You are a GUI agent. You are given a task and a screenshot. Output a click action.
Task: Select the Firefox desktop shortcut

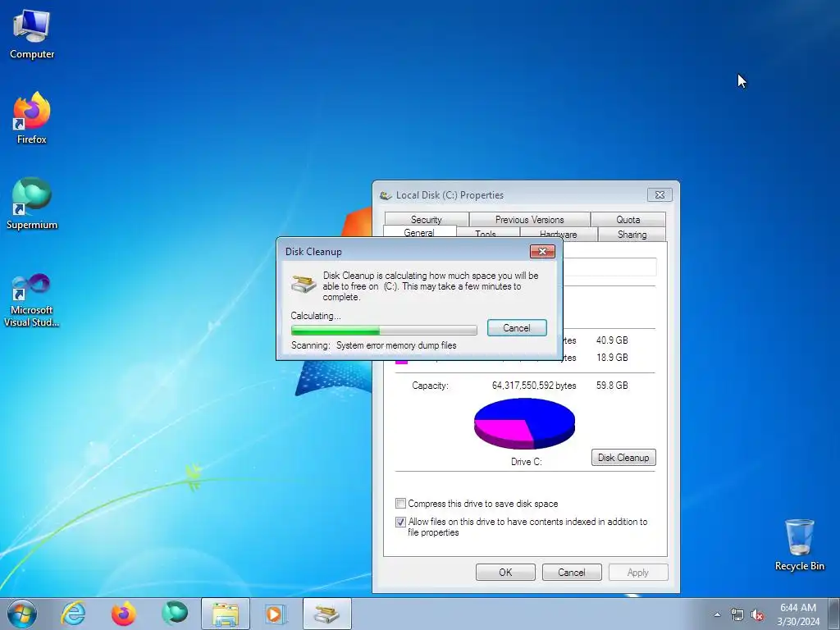pos(32,118)
